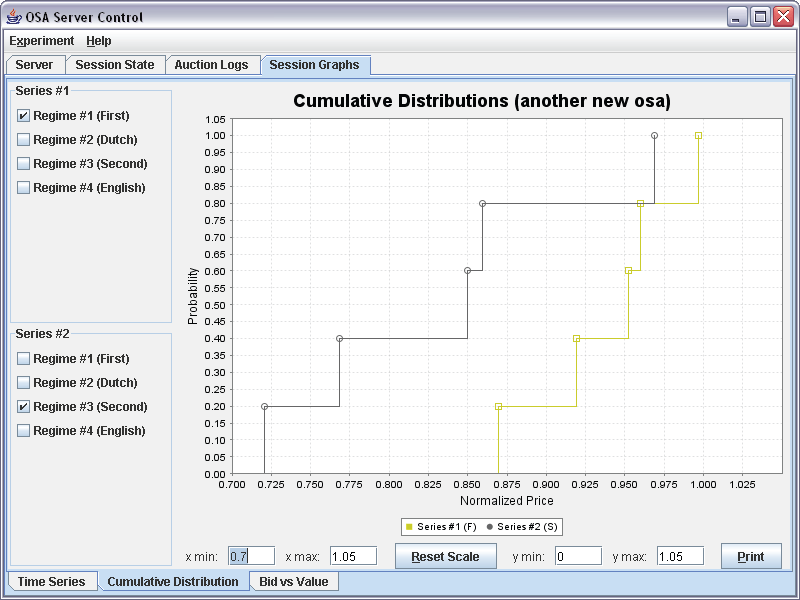
Task: Click the gray data point at probability 0.20
Action: [264, 407]
